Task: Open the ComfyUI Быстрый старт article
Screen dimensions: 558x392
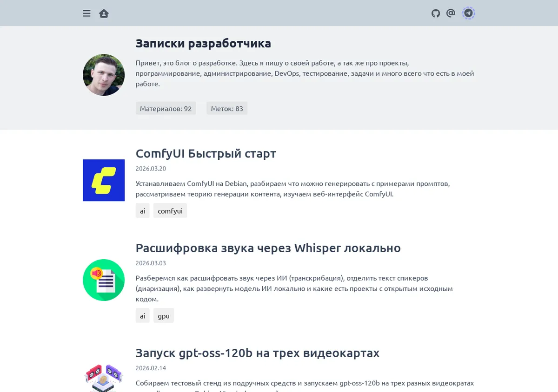Action: pos(206,153)
